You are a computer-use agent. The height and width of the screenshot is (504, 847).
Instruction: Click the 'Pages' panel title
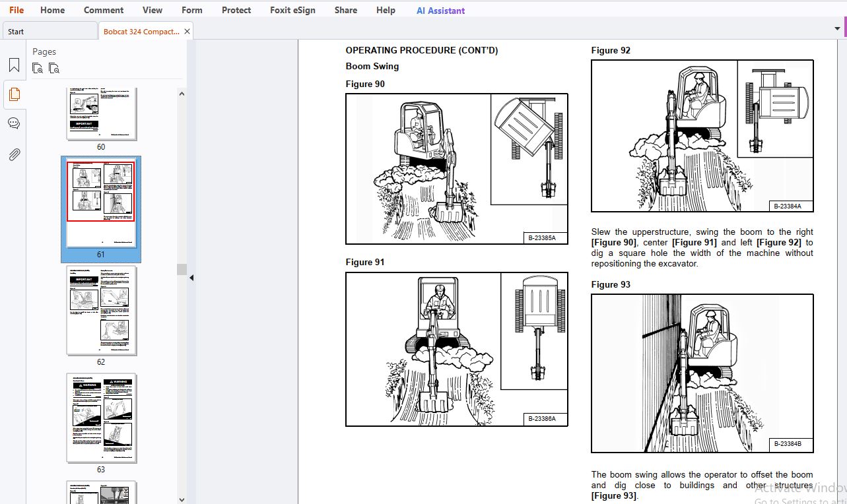click(x=44, y=51)
